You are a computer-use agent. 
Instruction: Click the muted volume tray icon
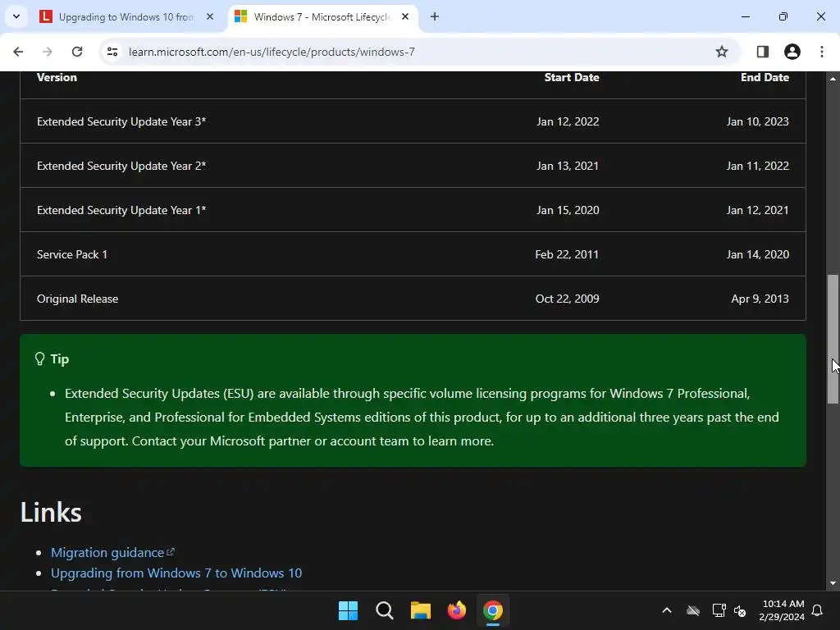[741, 610]
